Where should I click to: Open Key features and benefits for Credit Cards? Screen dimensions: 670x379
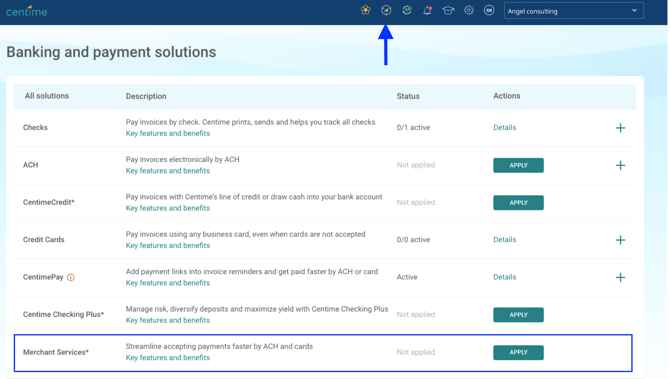168,245
